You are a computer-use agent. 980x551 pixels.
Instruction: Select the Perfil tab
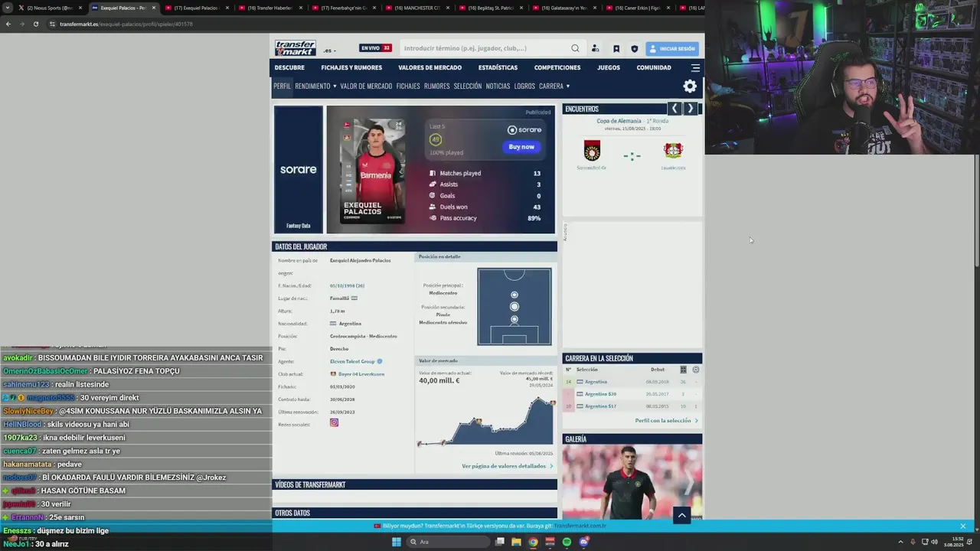283,86
